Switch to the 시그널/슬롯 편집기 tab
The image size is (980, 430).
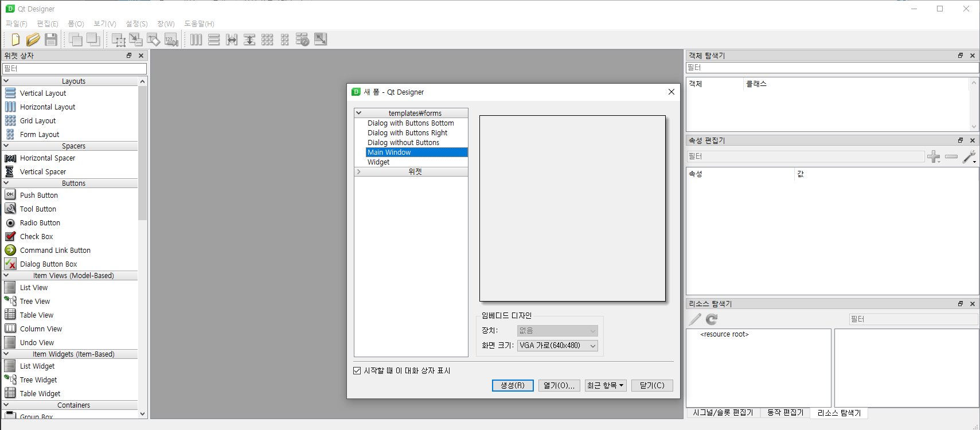point(723,413)
